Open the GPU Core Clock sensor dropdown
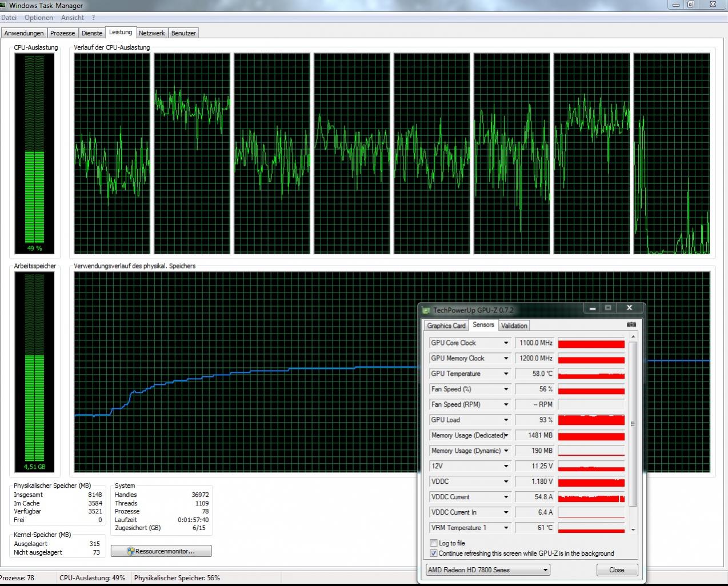The height and width of the screenshot is (586, 728). point(506,343)
